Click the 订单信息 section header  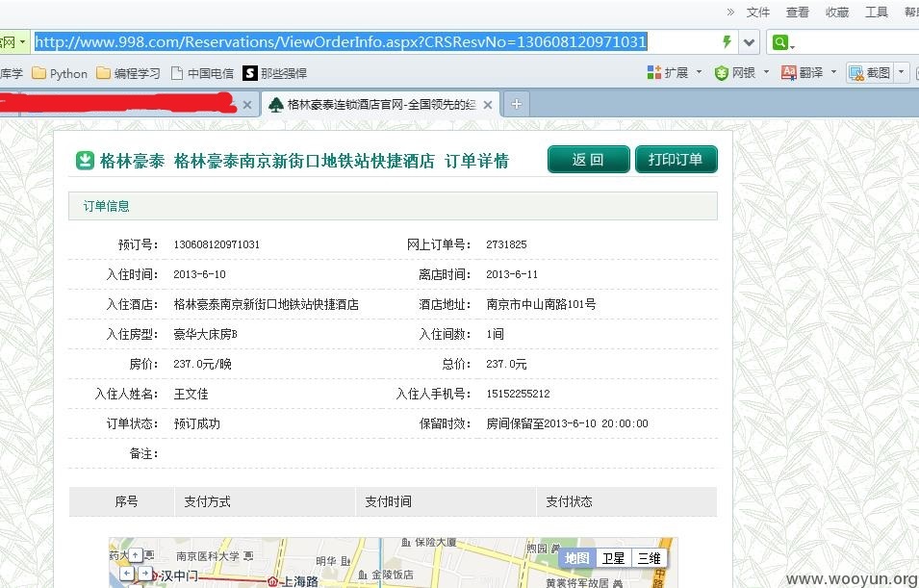393,206
